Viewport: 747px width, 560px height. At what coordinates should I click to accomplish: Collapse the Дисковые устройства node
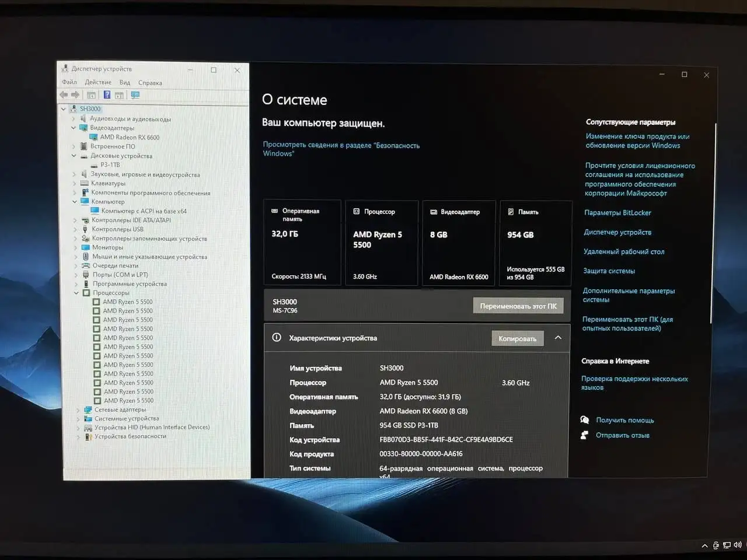pos(74,156)
